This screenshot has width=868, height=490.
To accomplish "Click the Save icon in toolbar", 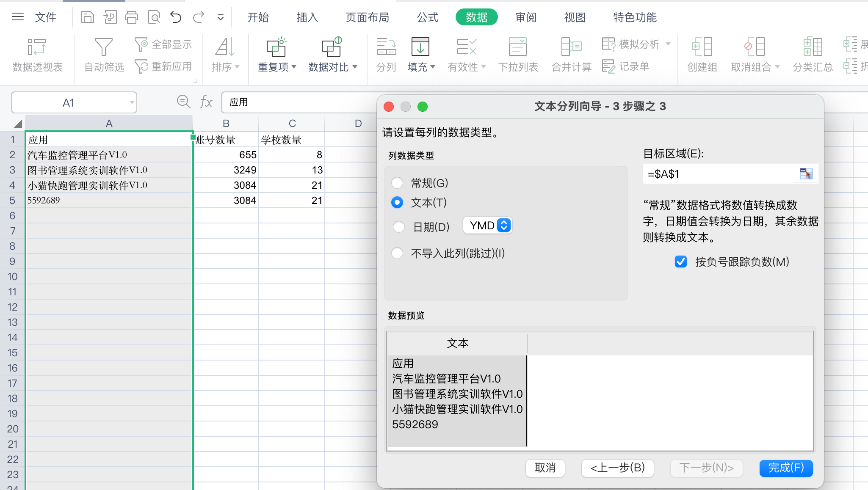I will 88,17.
